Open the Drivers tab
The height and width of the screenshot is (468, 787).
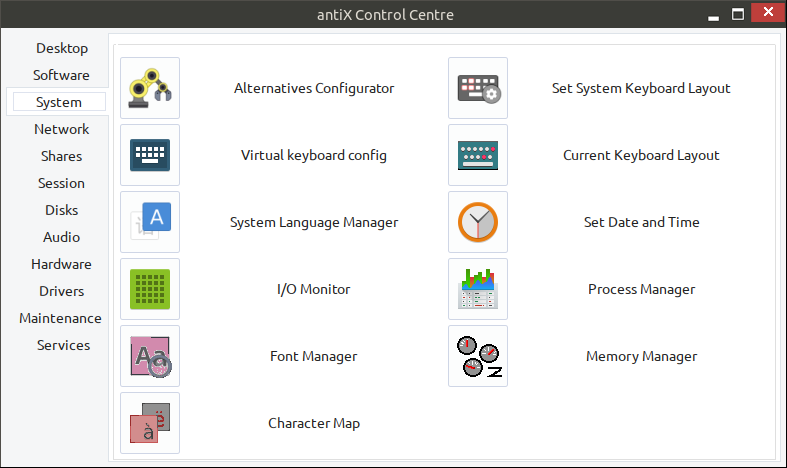pyautogui.click(x=61, y=291)
